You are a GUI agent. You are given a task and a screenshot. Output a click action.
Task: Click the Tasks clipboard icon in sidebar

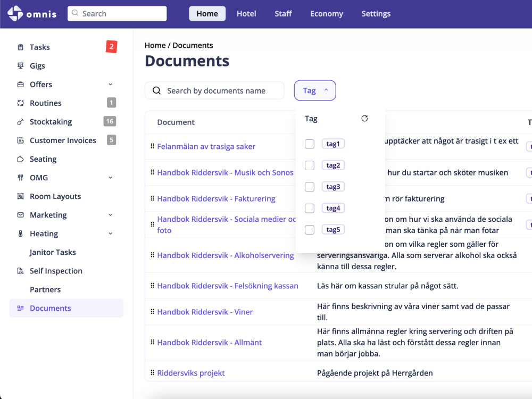(x=20, y=47)
